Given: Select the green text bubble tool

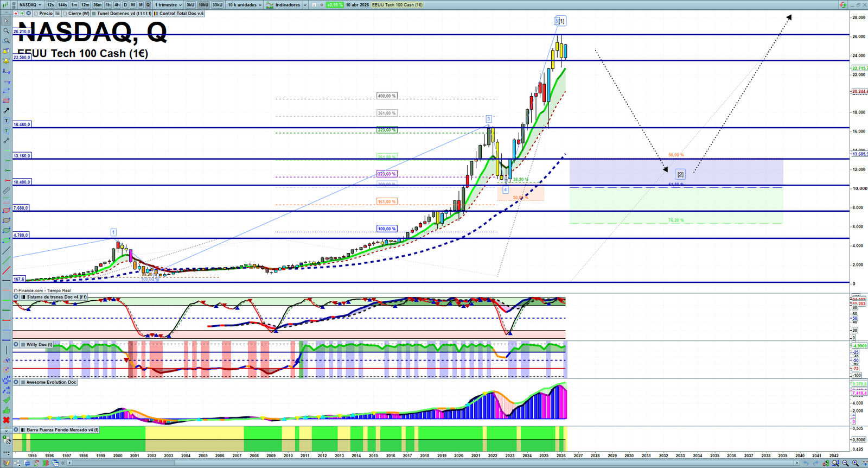Looking at the screenshot, I should [7, 130].
